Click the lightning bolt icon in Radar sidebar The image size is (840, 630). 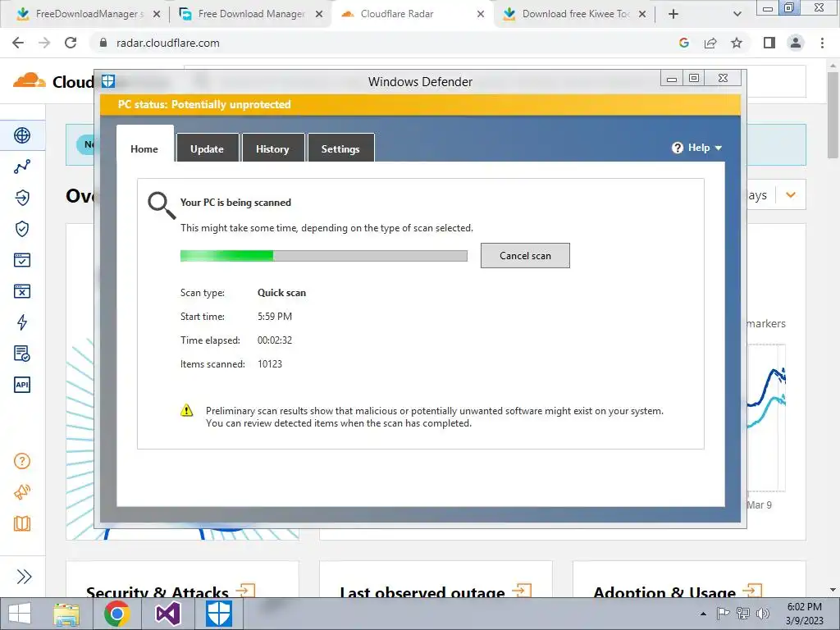point(22,322)
